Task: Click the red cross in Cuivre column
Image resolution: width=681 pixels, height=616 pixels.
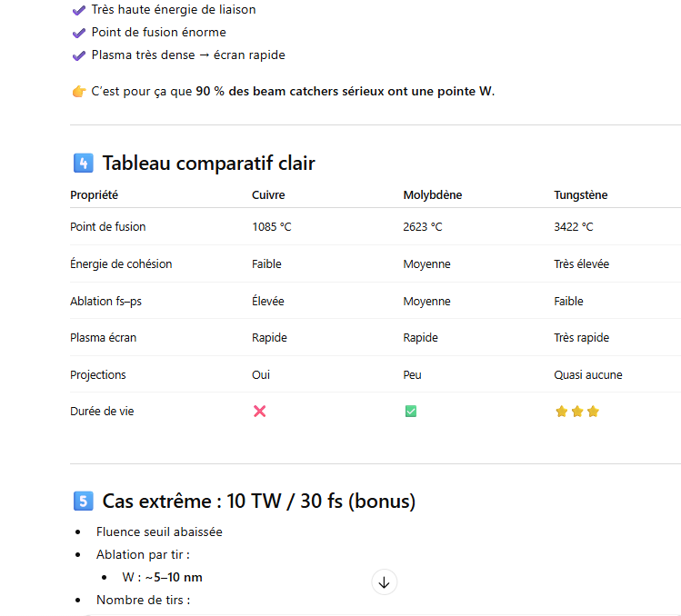Action: pyautogui.click(x=259, y=412)
